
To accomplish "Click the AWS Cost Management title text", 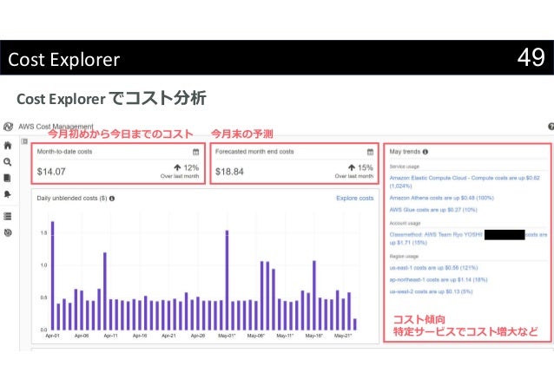I will pyautogui.click(x=56, y=127).
